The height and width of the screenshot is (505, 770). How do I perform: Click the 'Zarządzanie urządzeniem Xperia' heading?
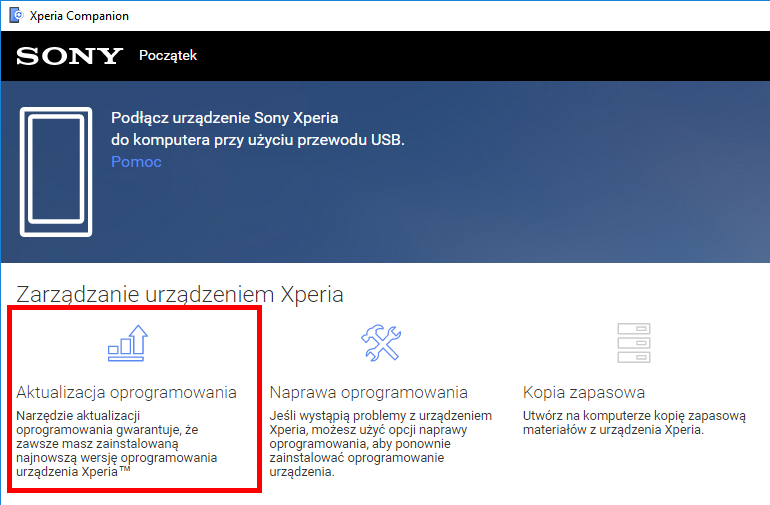[180, 294]
